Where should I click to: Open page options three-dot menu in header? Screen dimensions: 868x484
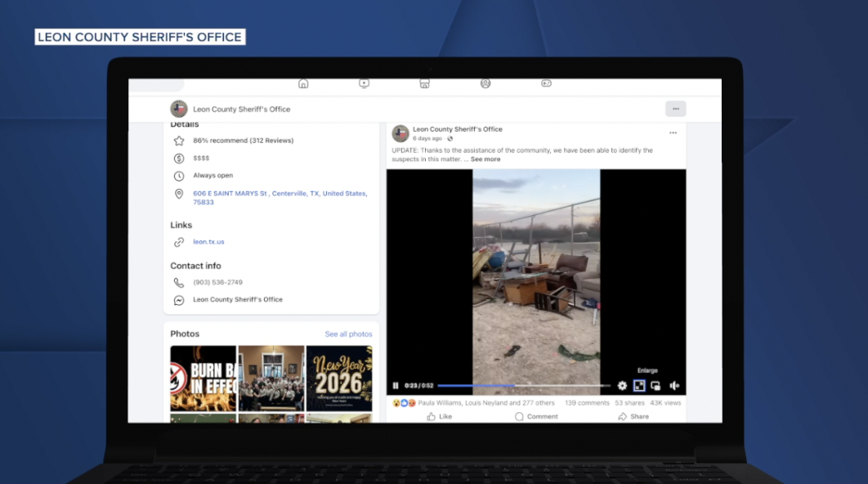pyautogui.click(x=675, y=109)
